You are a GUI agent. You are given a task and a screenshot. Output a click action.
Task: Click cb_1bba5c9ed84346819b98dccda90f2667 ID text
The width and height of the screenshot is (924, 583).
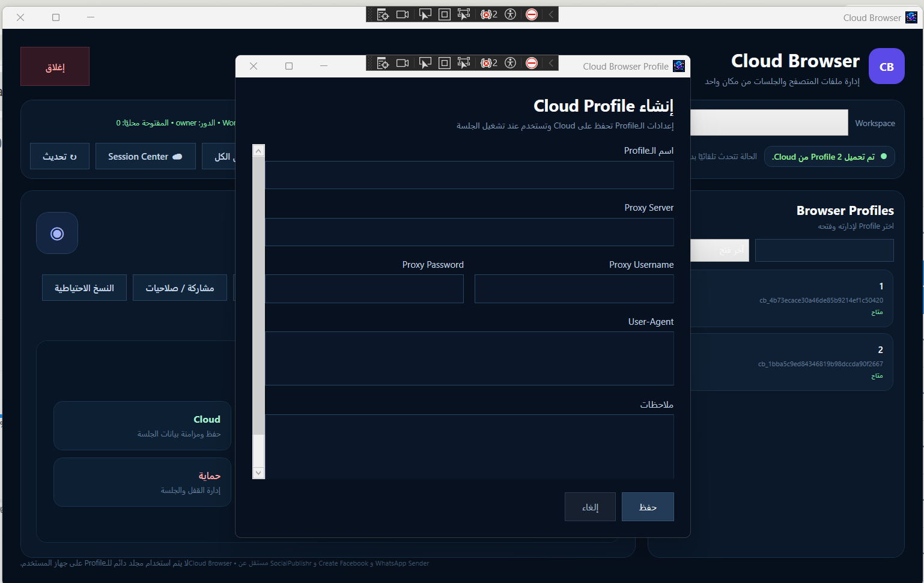821,364
